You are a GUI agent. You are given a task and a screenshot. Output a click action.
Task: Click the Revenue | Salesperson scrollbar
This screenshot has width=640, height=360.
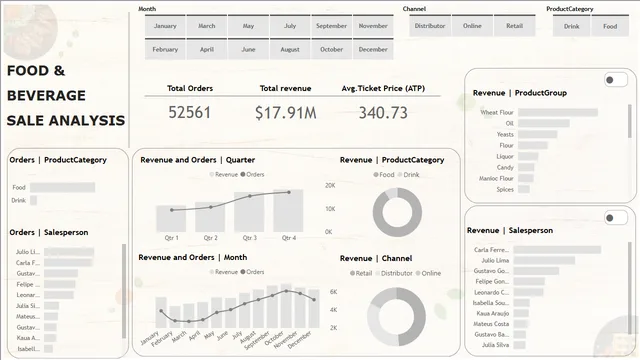(630, 288)
